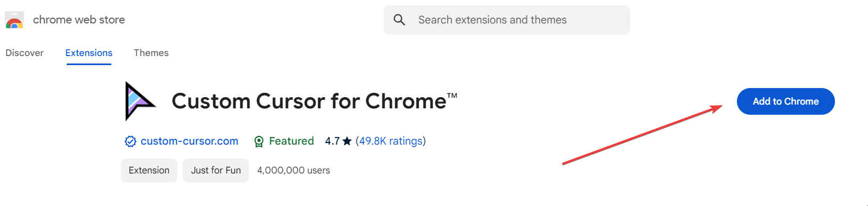The image size is (868, 206).
Task: Open the Just for Fun category chip
Action: [216, 170]
